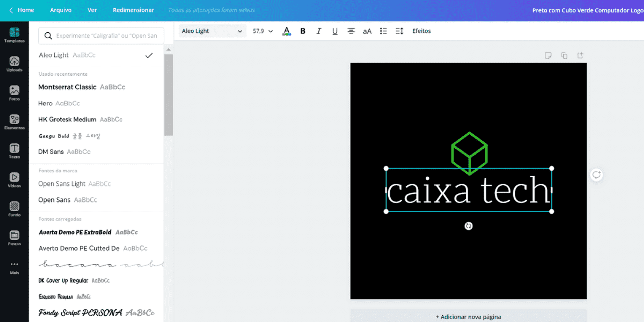The image size is (644, 322).
Task: Open the Arquivo menu
Action: tap(60, 10)
